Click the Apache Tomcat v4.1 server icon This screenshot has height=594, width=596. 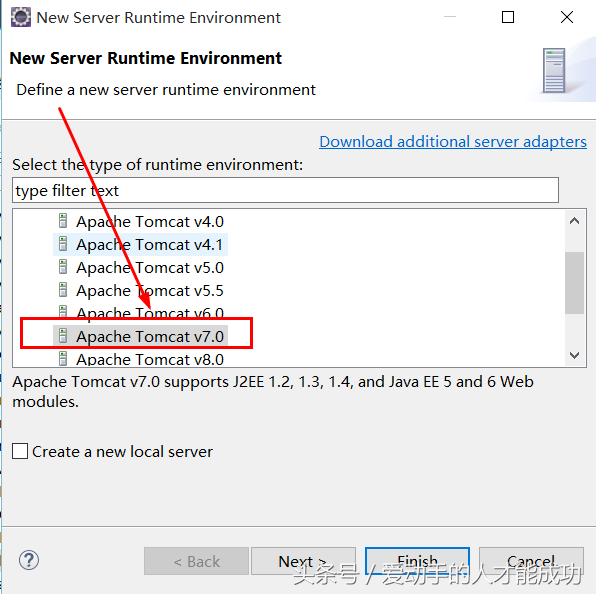coord(63,244)
